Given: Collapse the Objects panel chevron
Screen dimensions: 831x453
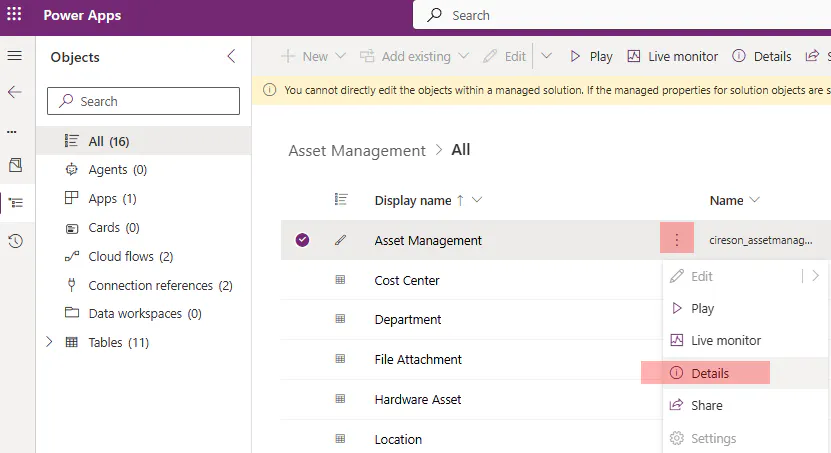Looking at the screenshot, I should click(x=232, y=57).
